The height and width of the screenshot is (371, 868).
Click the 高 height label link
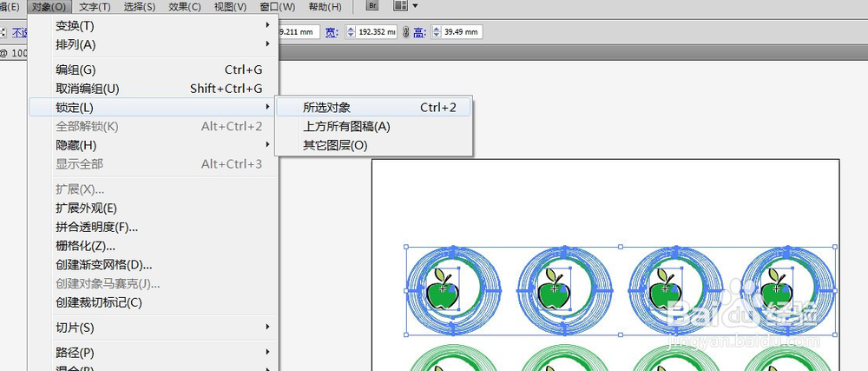419,33
